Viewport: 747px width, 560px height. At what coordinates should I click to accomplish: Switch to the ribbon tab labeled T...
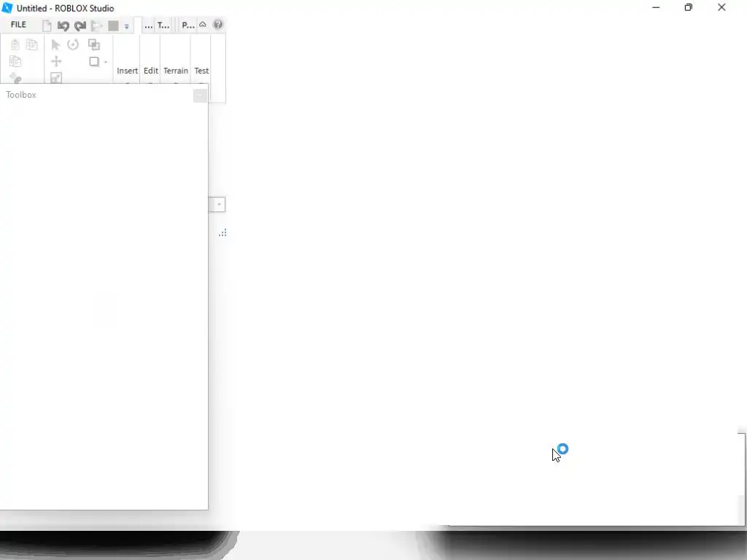[x=163, y=26]
